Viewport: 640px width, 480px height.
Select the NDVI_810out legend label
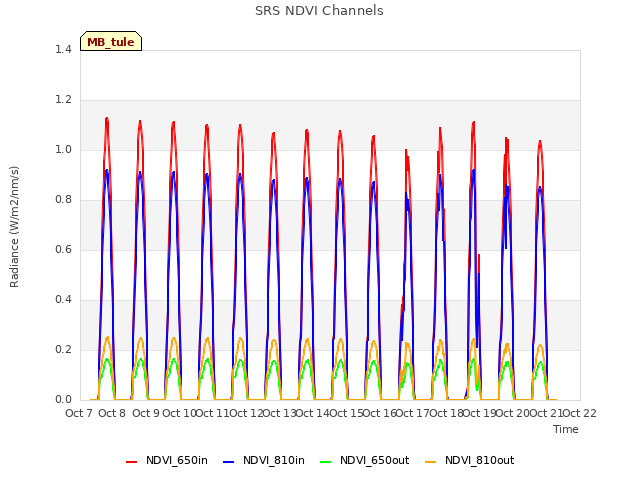pyautogui.click(x=480, y=460)
